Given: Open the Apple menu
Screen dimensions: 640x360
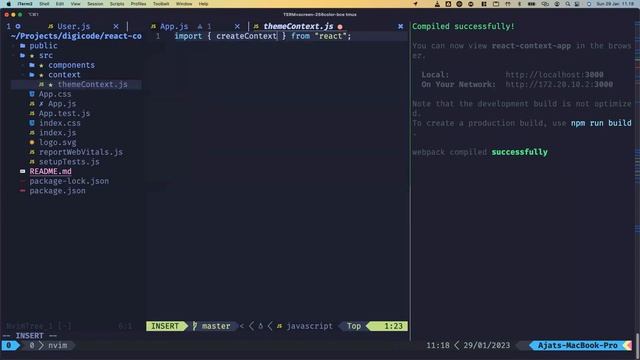Looking at the screenshot, I should 9,4.
